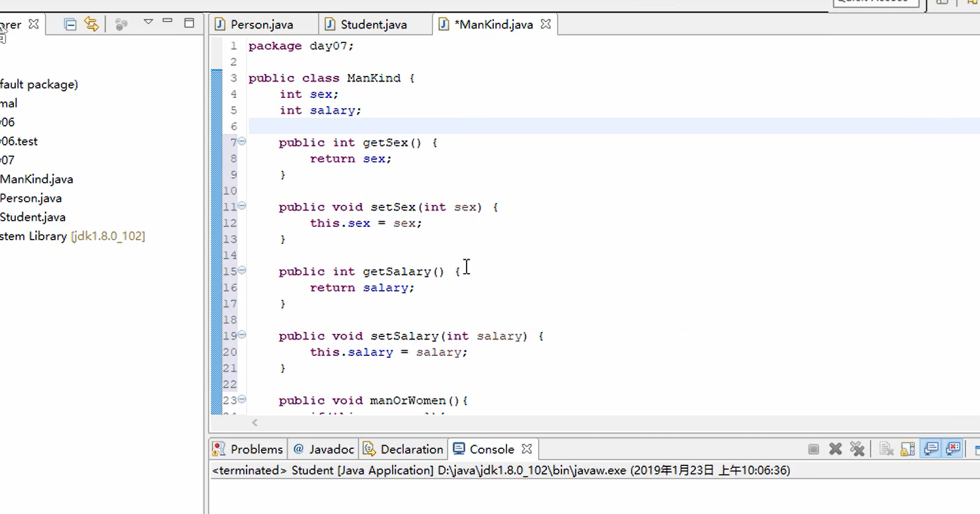Toggle Scroll Lock in console
Screen dimensions: 980x514
pyautogui.click(x=907, y=449)
